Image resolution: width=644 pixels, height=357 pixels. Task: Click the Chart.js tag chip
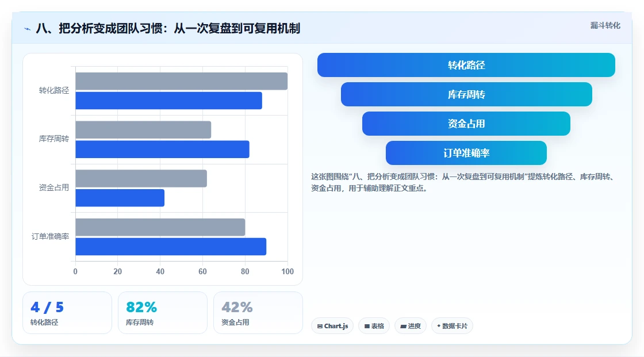click(x=332, y=326)
